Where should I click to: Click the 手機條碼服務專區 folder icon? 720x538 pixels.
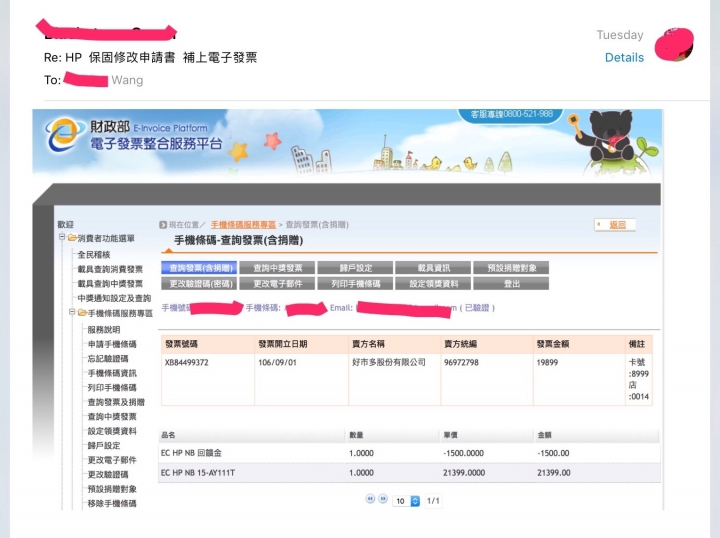(82, 313)
